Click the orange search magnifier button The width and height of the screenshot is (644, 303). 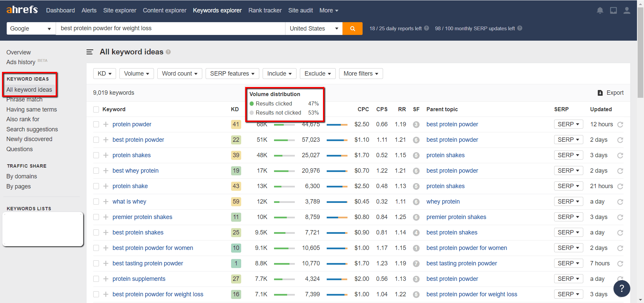click(353, 29)
